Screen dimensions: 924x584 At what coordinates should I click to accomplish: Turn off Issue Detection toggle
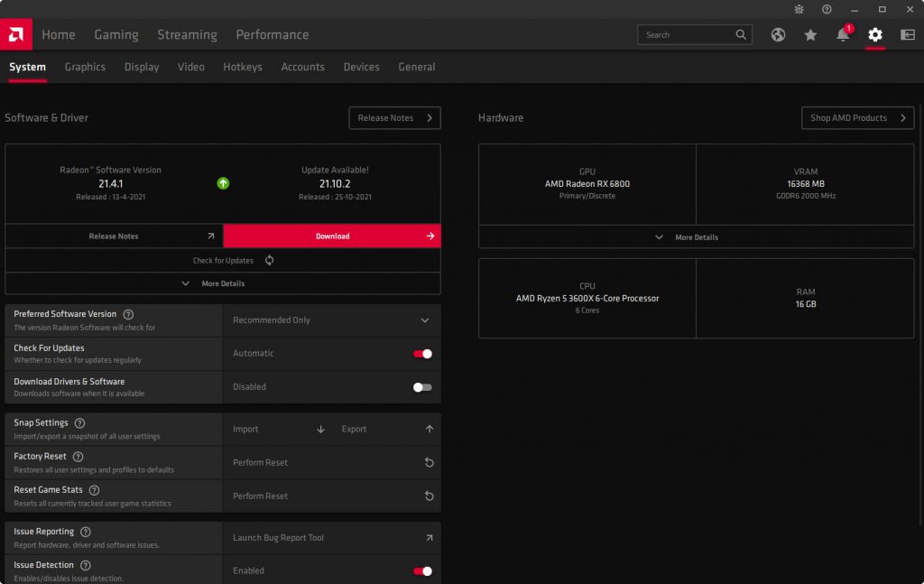(422, 570)
